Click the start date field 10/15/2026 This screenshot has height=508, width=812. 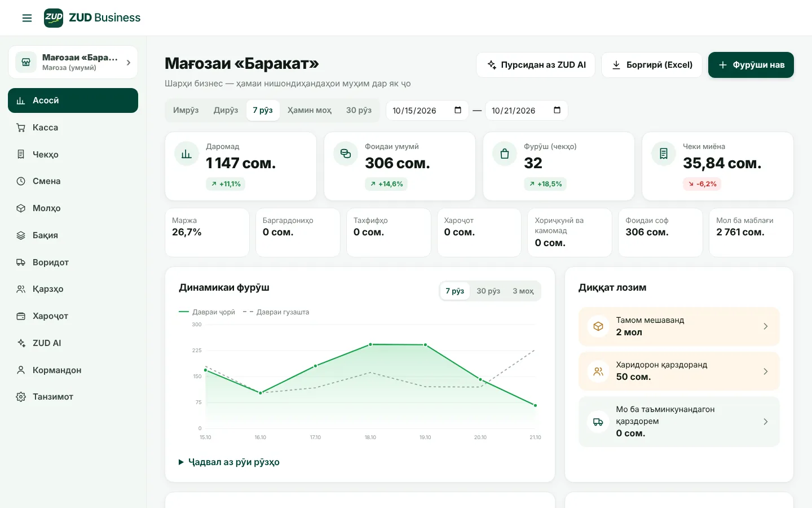(427, 110)
